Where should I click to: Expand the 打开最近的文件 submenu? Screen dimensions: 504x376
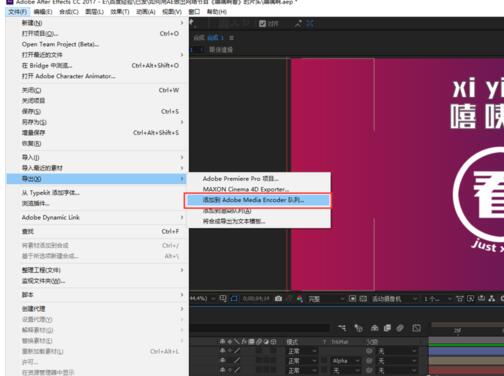[x=97, y=55]
